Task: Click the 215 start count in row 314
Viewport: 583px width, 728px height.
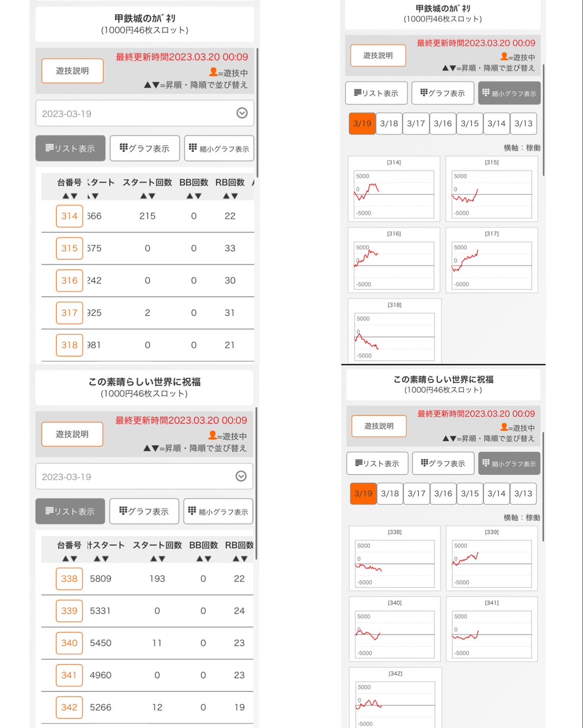Action: click(x=147, y=216)
